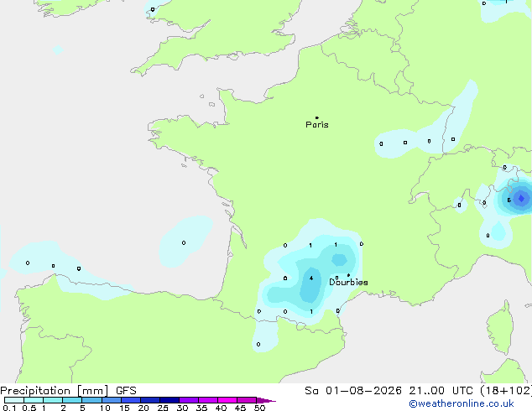The image size is (532, 411).
Task: Click the '4' precipitation value west of Dourbies
Action: (311, 278)
